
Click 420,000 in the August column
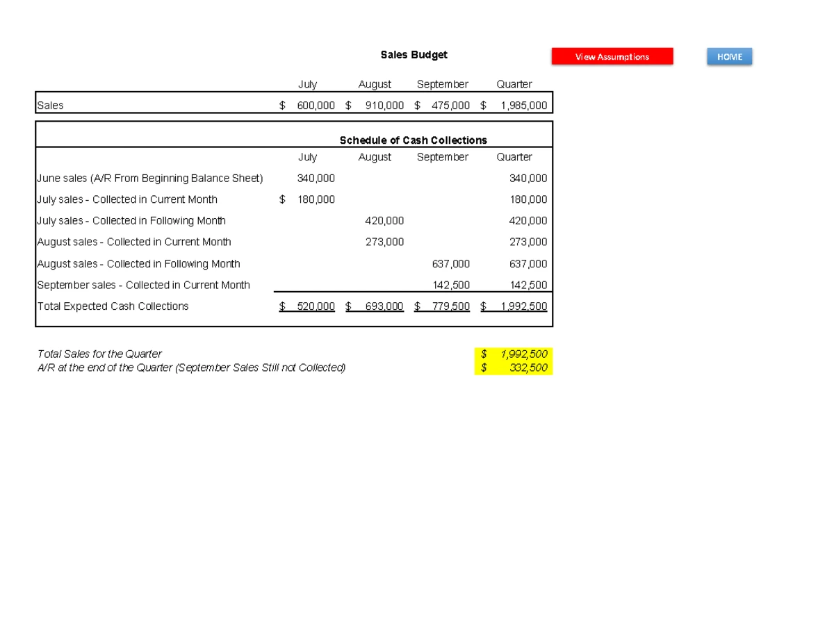(x=384, y=221)
